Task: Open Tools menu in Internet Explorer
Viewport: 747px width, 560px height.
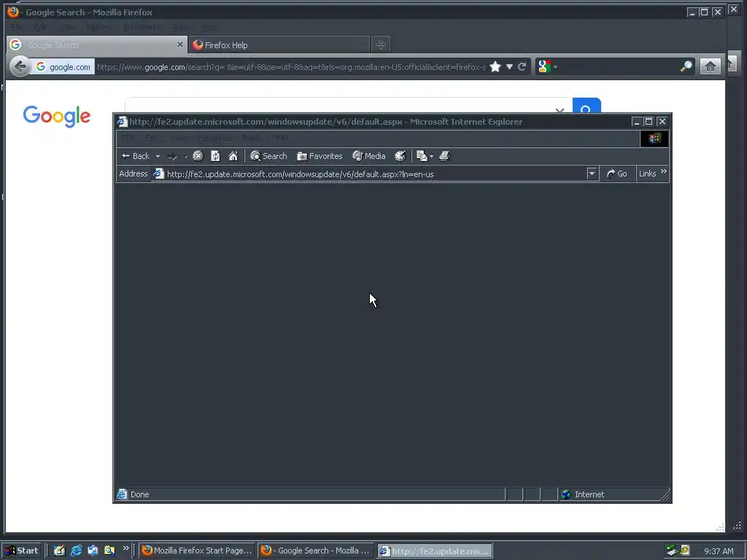Action: point(251,138)
